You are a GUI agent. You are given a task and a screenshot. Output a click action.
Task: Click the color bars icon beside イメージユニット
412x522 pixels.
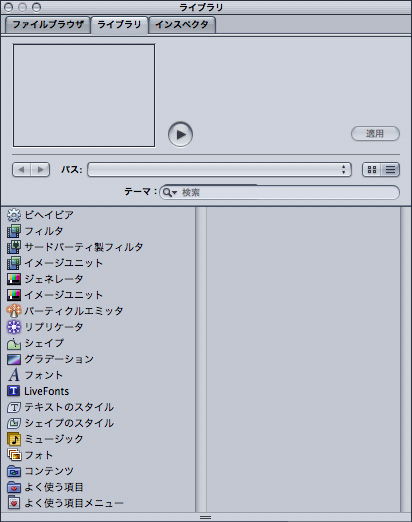pyautogui.click(x=14, y=295)
